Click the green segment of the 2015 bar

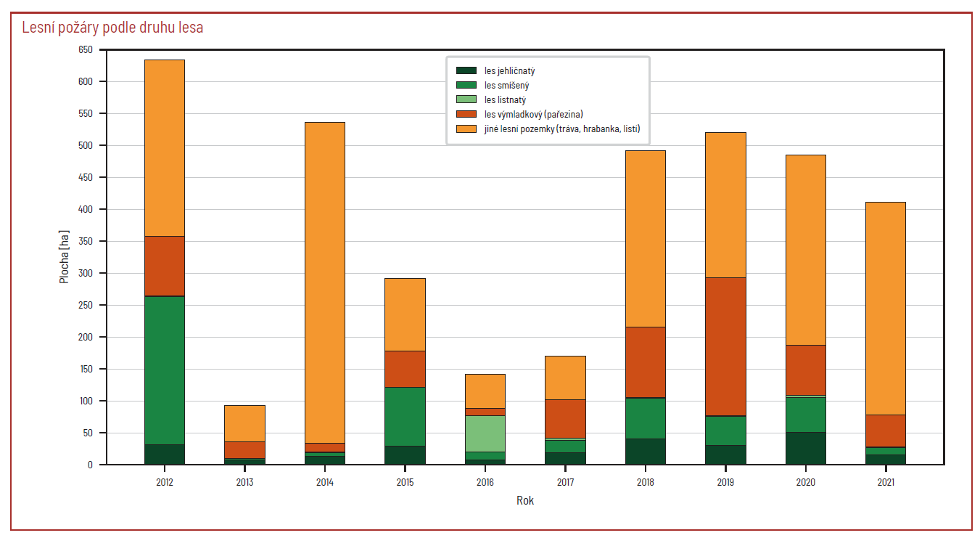click(405, 417)
